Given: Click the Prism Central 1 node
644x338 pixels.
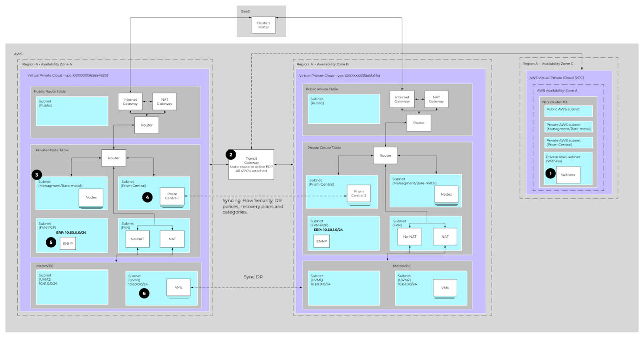Looking at the screenshot, I should coord(173,196).
